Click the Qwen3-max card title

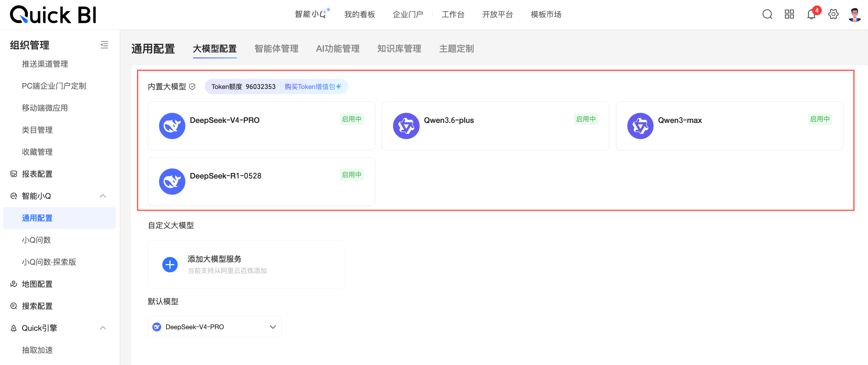click(680, 120)
